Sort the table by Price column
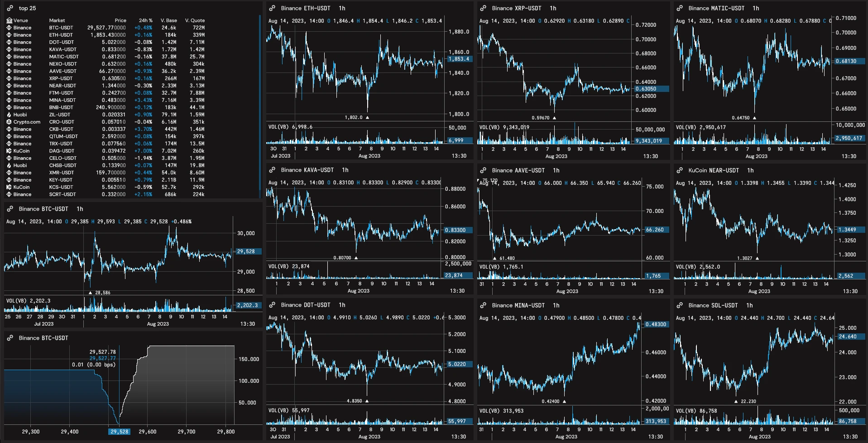 (120, 20)
